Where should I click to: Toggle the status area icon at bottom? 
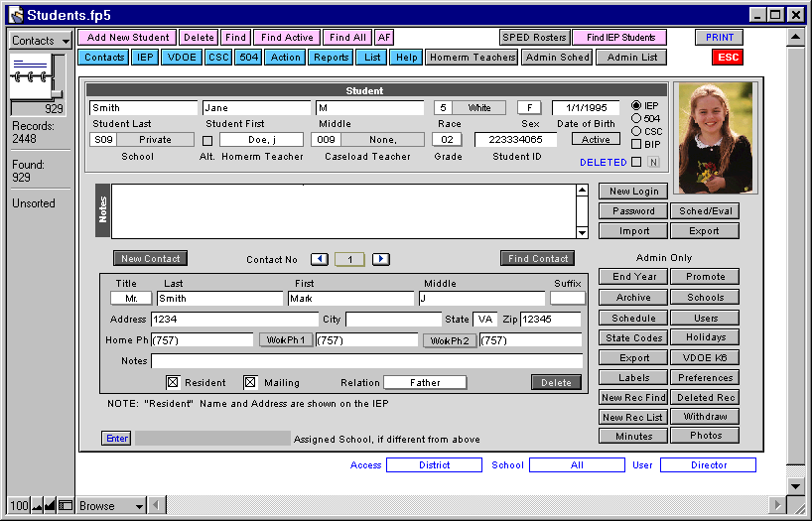65,506
